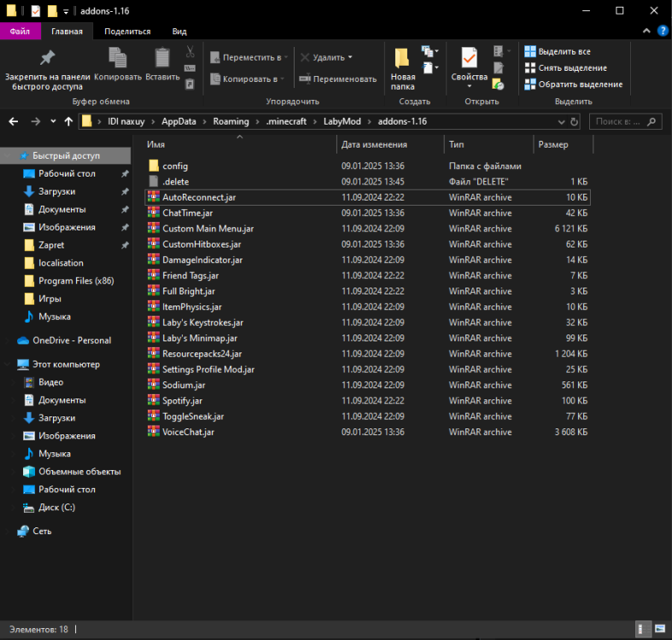Click the Roaming breadcrumb segment

[x=231, y=122]
